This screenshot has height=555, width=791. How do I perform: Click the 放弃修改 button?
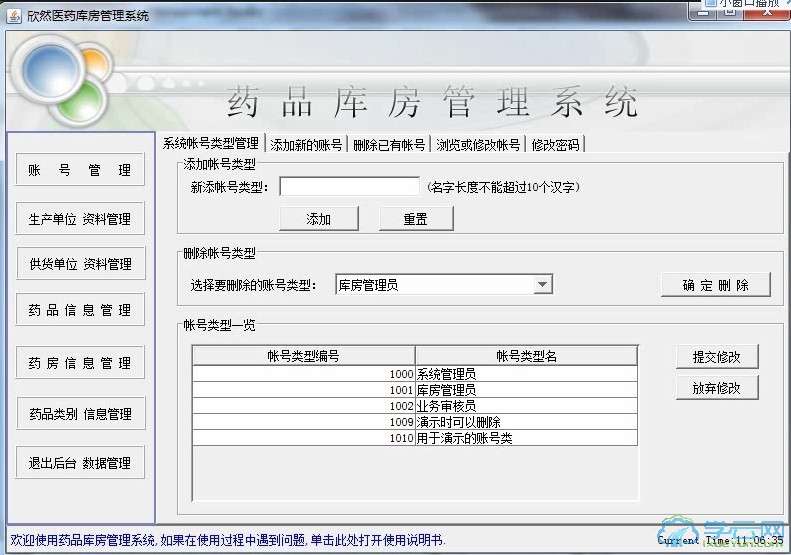coord(717,387)
